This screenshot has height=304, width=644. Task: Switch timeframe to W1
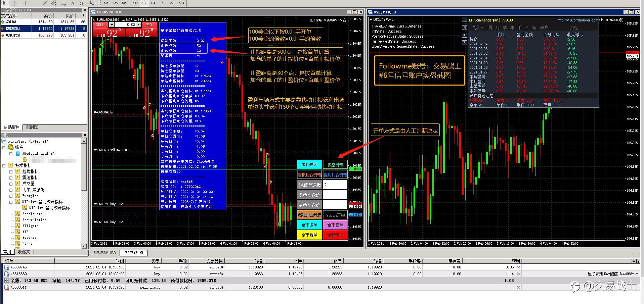(x=172, y=3)
